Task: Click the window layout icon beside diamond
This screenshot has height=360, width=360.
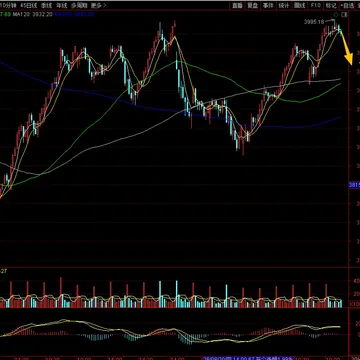Action: (344, 15)
